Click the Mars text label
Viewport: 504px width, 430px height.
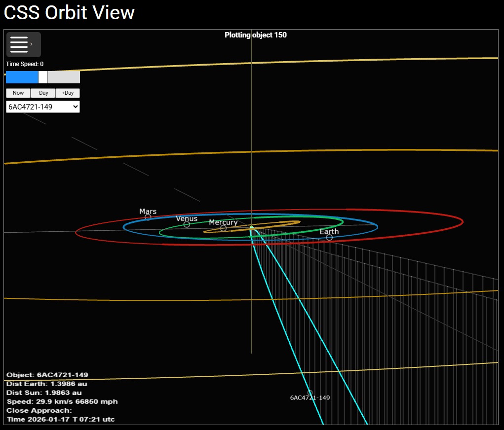(148, 211)
